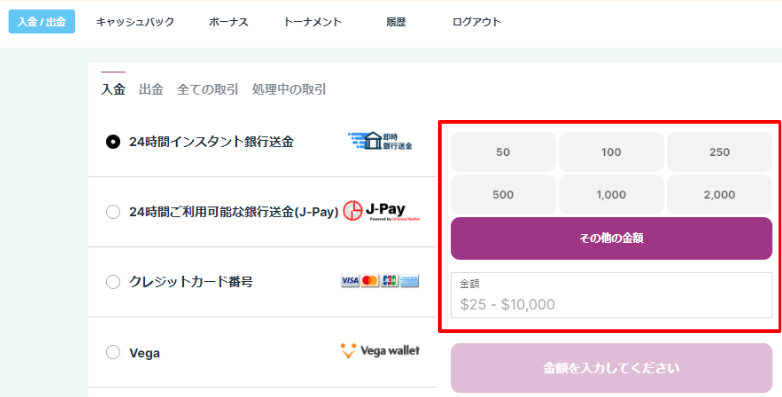Viewport: 782px width, 397px height.
Task: Switch to the 出金 tab
Action: (x=151, y=90)
